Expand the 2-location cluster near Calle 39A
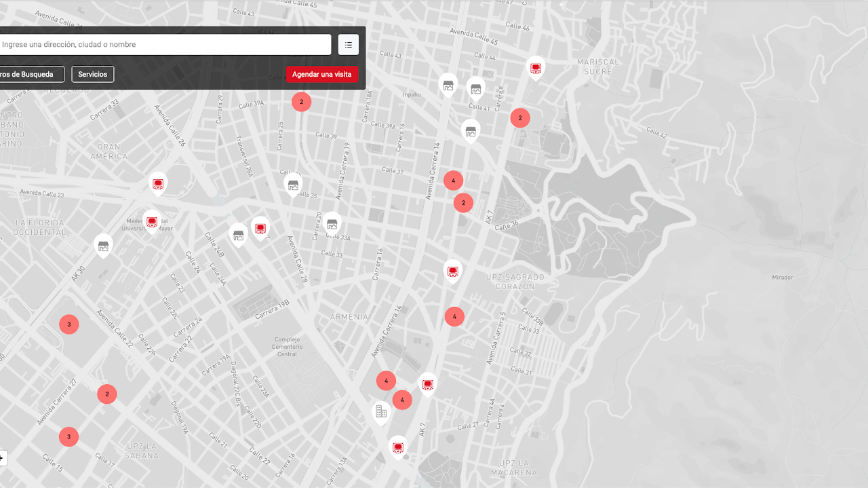This screenshot has width=868, height=488. pos(301,102)
